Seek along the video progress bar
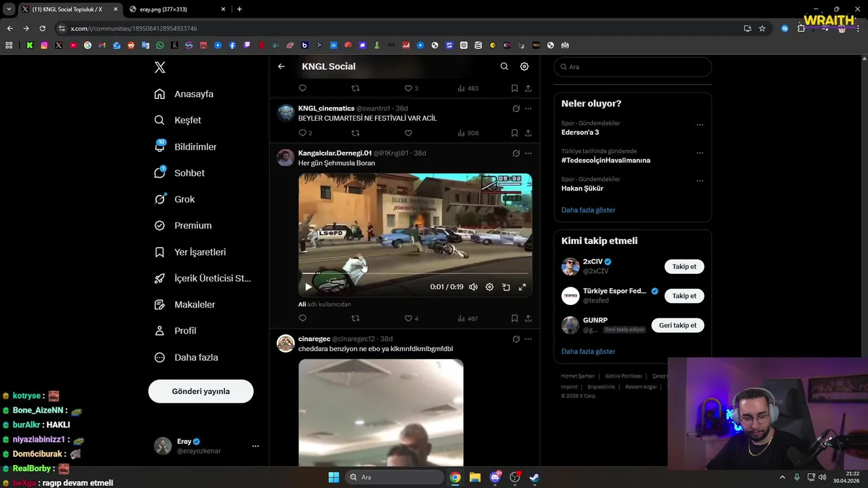This screenshot has width=868, height=488. [415, 273]
